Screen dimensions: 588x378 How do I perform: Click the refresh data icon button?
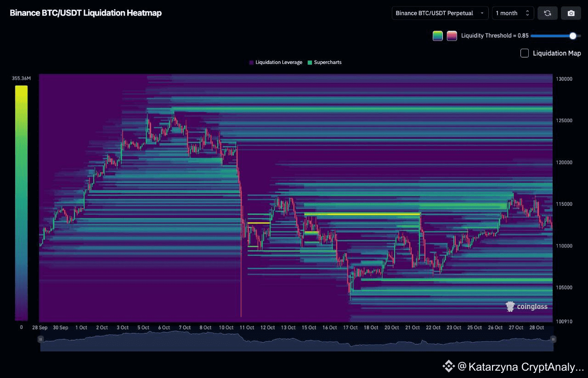[x=548, y=13]
